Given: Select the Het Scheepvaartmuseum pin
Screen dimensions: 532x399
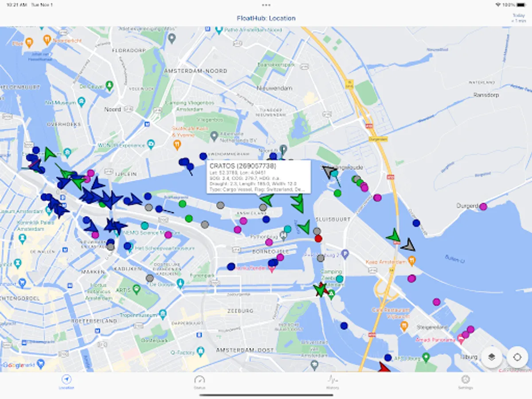Looking at the screenshot, I should click(130, 248).
